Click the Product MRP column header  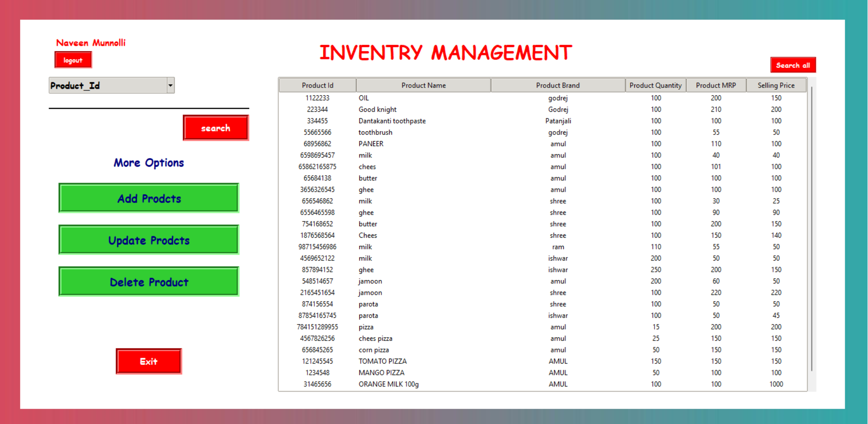pyautogui.click(x=716, y=85)
